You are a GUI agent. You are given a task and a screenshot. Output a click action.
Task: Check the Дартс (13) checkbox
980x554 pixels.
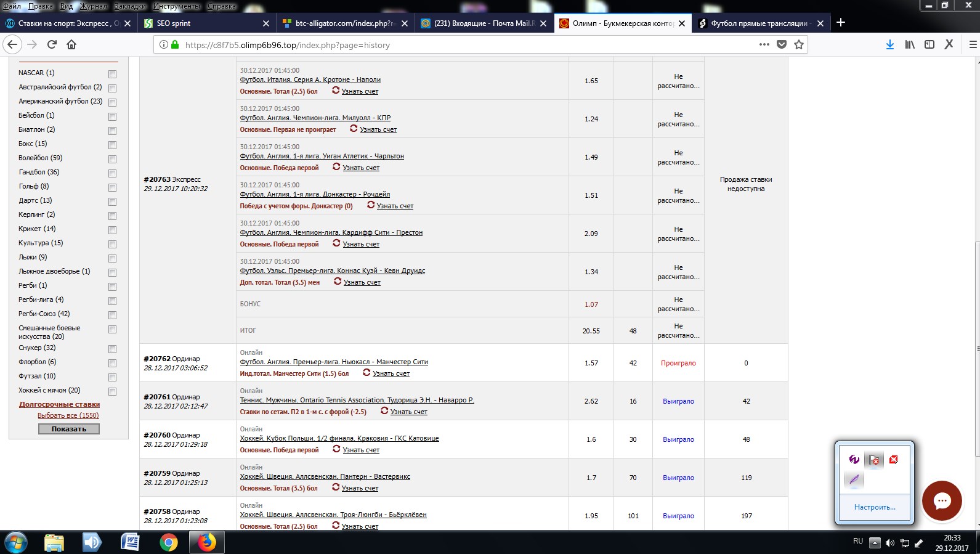[x=112, y=202]
